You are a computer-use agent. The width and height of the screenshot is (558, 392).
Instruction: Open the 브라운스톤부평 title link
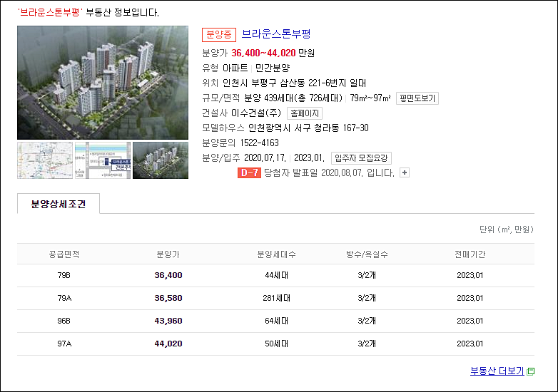[x=276, y=33]
